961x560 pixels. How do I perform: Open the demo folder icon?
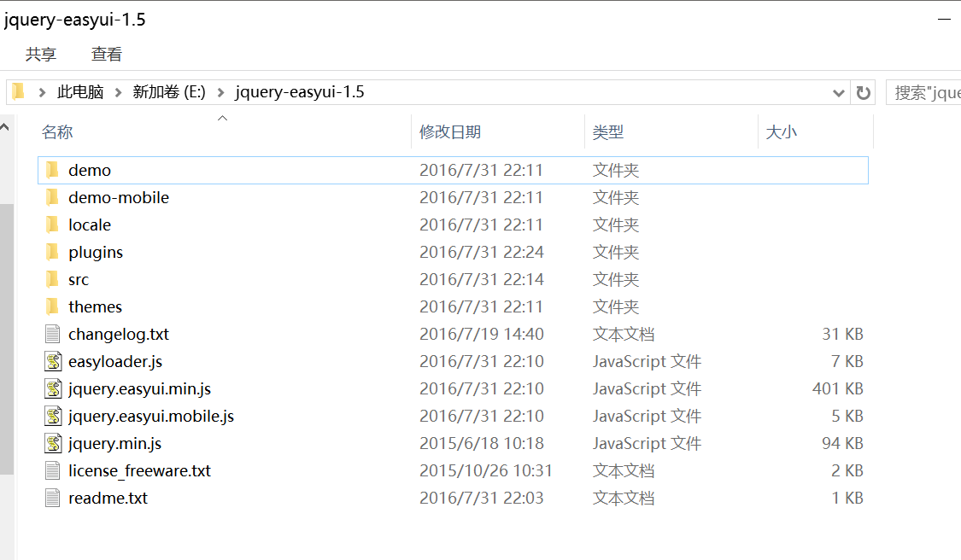52,170
